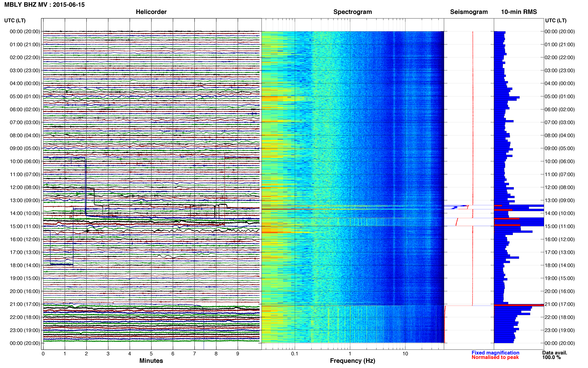Click left axis label "16:00 (12:00)"
Viewport: 588px width, 368px height.
(x=25, y=239)
